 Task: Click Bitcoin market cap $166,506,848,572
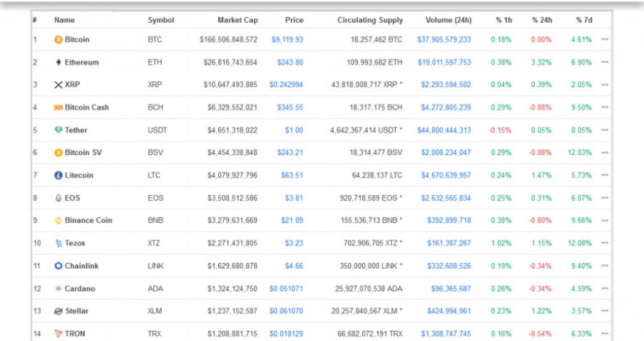tap(228, 39)
